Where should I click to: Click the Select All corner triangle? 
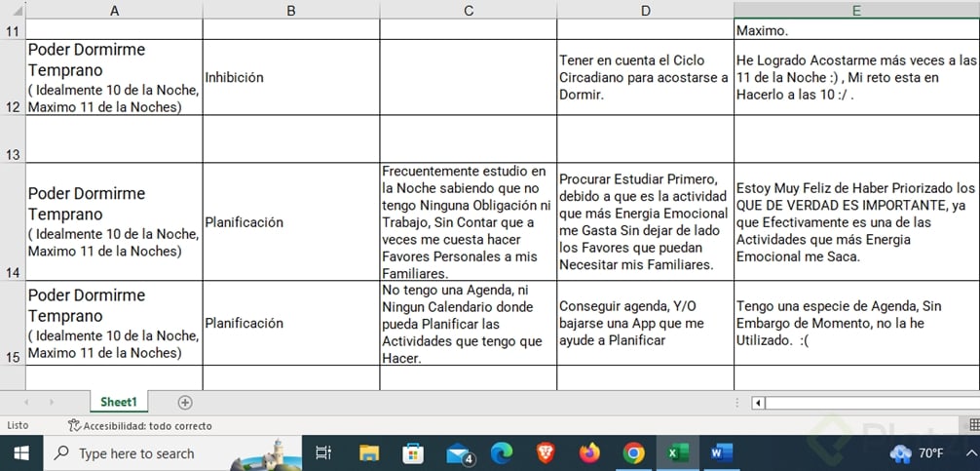(x=17, y=10)
